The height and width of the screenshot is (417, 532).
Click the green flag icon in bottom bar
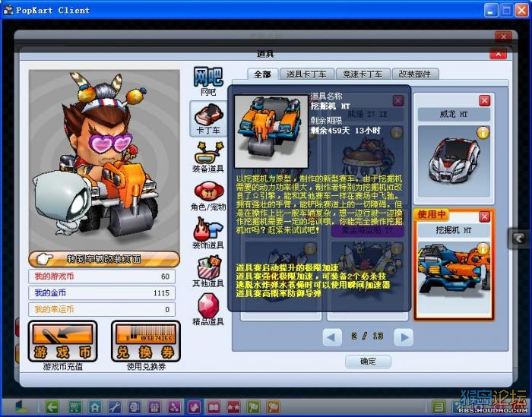click(253, 406)
